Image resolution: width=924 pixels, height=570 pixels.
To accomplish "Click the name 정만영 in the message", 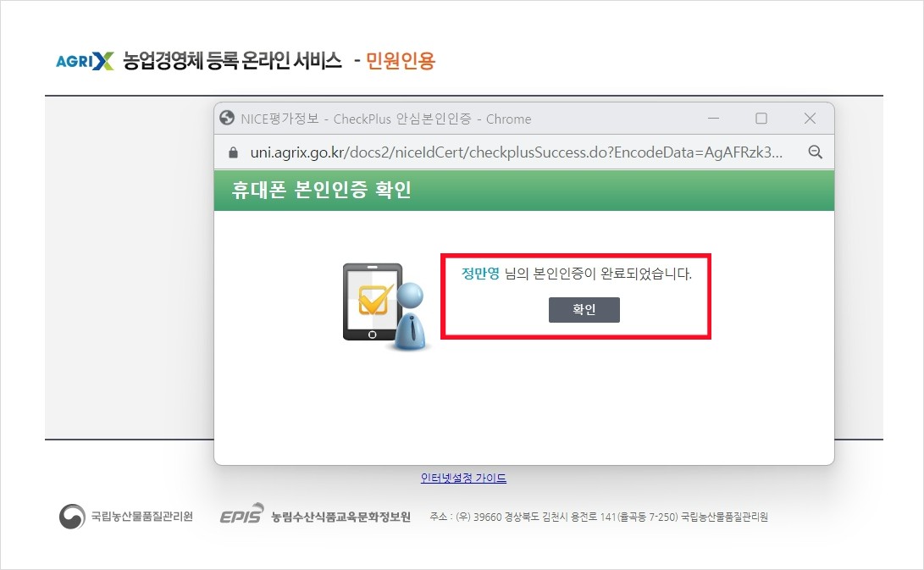I will [x=480, y=274].
